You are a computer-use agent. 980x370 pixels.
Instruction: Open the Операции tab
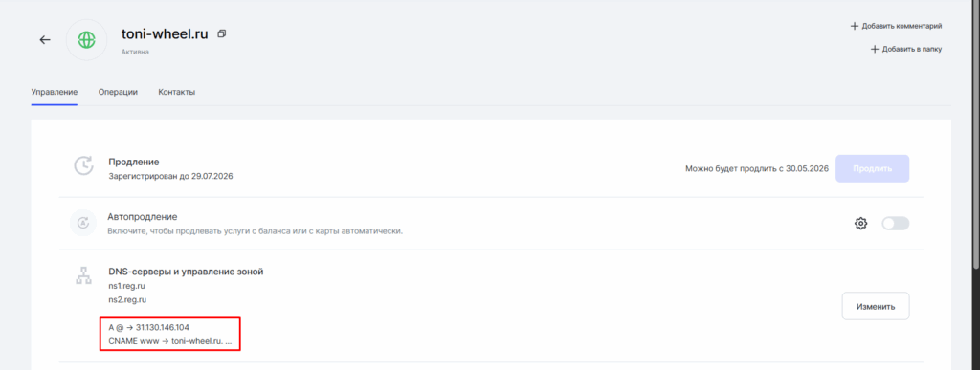[x=118, y=92]
